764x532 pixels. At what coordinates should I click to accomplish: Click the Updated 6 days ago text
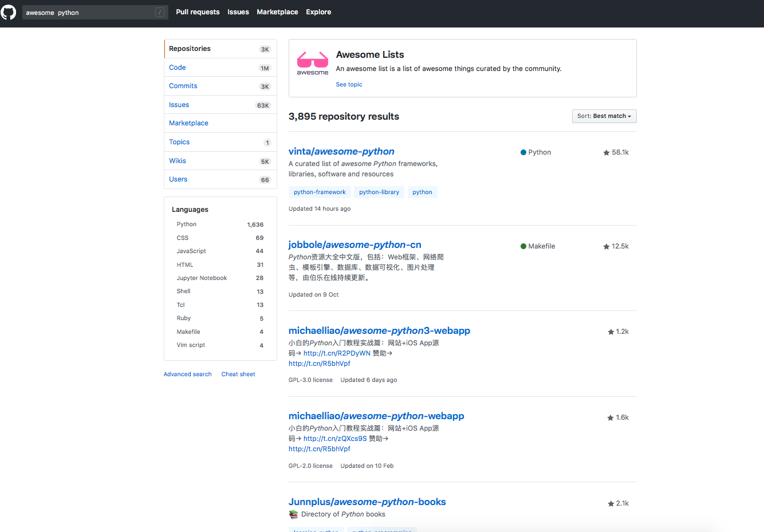pos(369,380)
